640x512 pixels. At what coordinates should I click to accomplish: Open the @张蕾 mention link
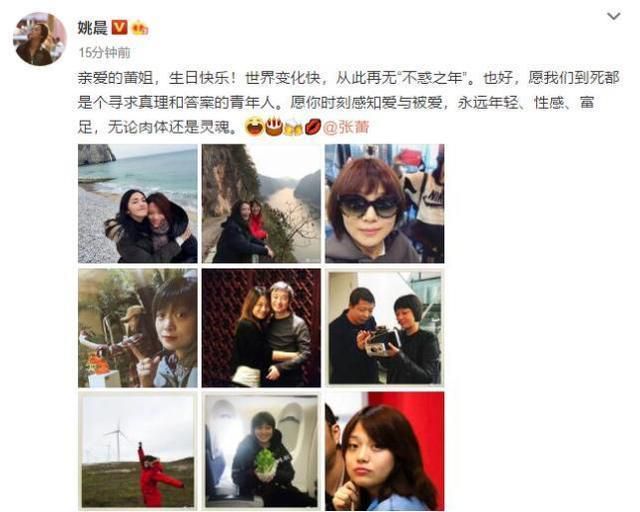click(x=346, y=127)
